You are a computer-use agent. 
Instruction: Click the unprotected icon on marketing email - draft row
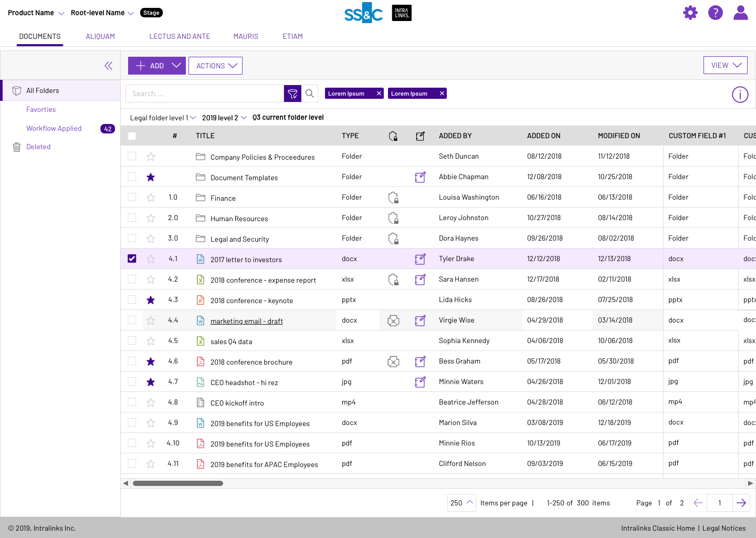pos(393,320)
